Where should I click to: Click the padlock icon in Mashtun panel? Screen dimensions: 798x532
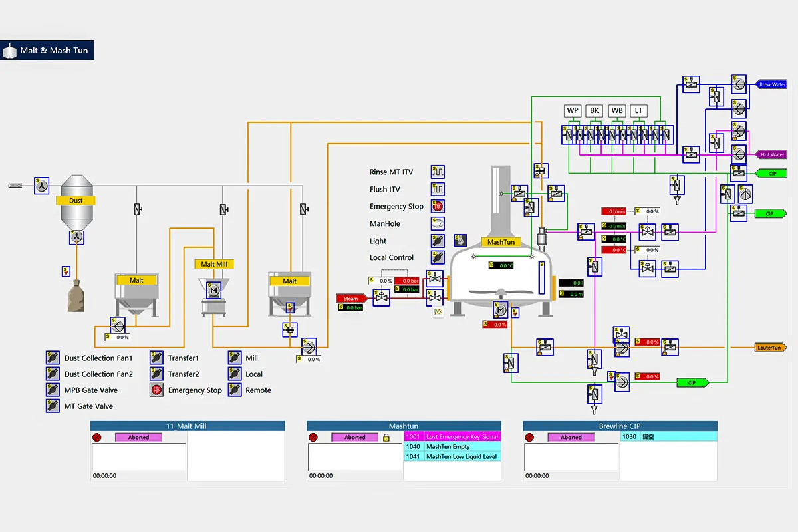(386, 438)
